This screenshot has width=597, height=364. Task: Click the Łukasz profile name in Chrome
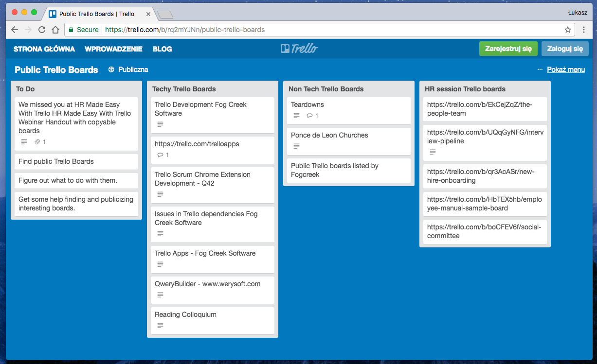pos(578,13)
